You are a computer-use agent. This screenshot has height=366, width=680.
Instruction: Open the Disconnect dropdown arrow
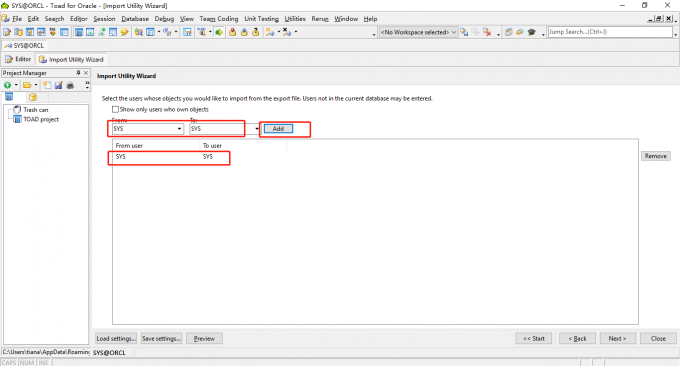295,32
